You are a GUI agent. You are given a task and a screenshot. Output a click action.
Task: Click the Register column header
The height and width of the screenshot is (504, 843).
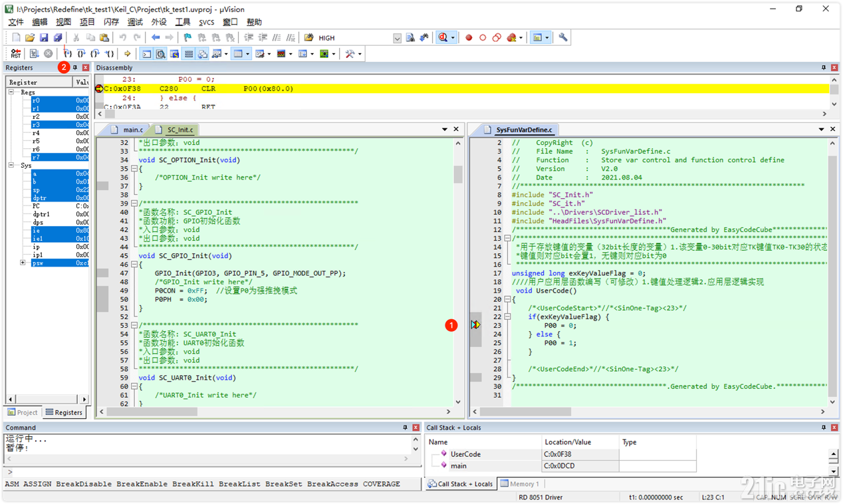[40, 82]
